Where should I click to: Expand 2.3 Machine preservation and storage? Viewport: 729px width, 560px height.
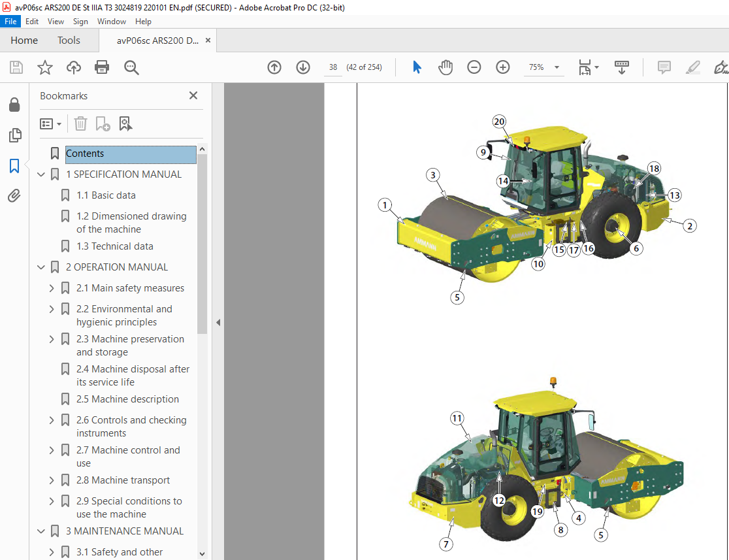(x=52, y=339)
